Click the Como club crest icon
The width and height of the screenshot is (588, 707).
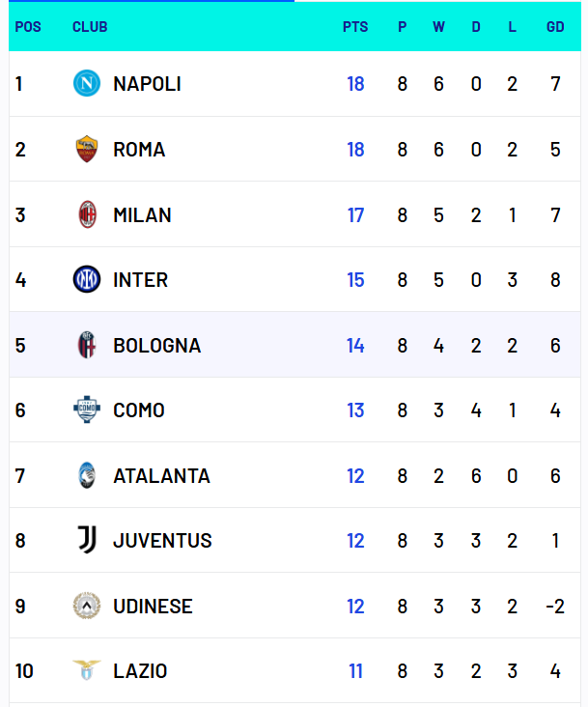(87, 410)
